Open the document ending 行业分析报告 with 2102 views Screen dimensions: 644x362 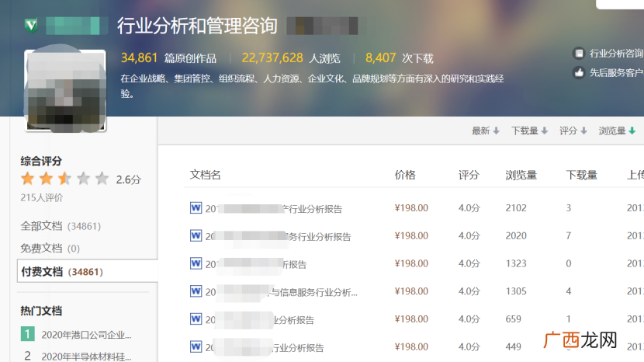[x=274, y=209]
